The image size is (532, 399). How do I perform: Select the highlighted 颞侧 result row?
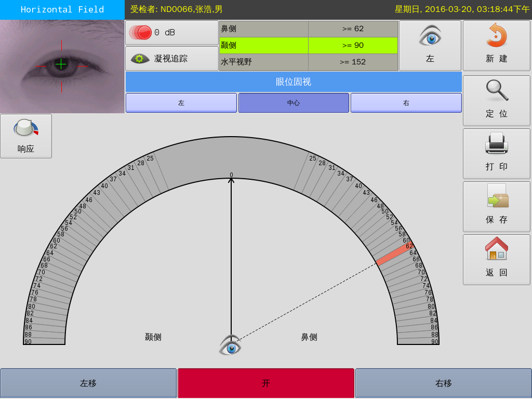pyautogui.click(x=308, y=45)
